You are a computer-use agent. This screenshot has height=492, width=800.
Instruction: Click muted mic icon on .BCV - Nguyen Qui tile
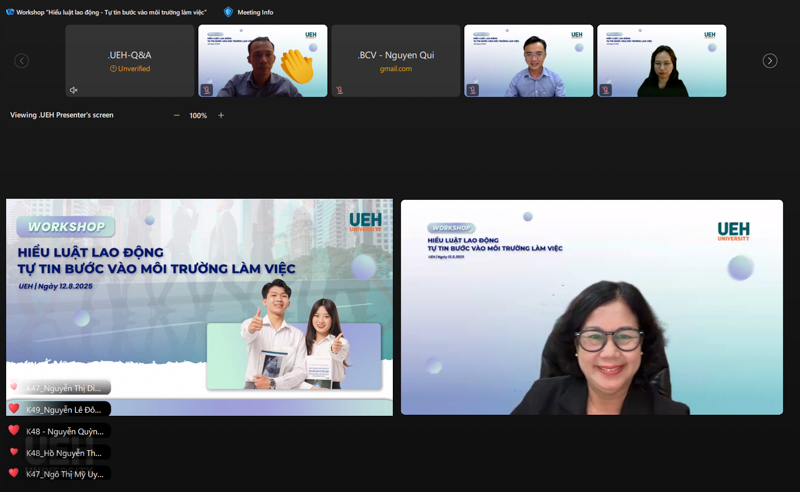pyautogui.click(x=339, y=90)
